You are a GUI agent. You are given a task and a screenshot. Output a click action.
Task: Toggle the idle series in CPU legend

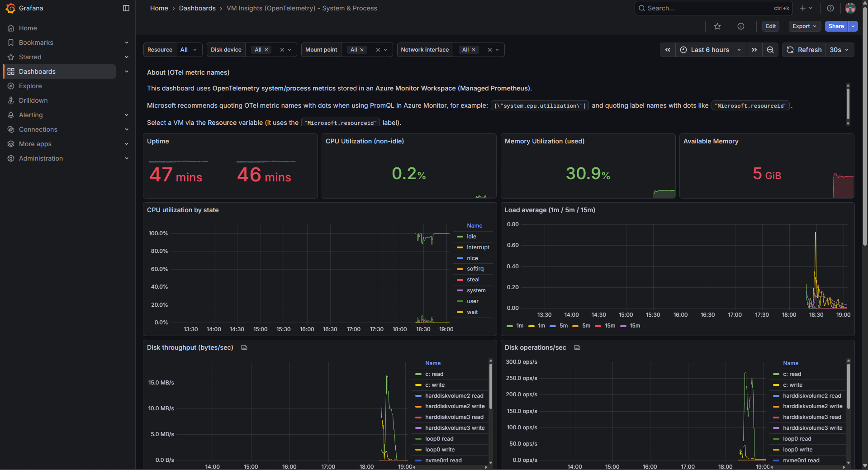(x=471, y=237)
